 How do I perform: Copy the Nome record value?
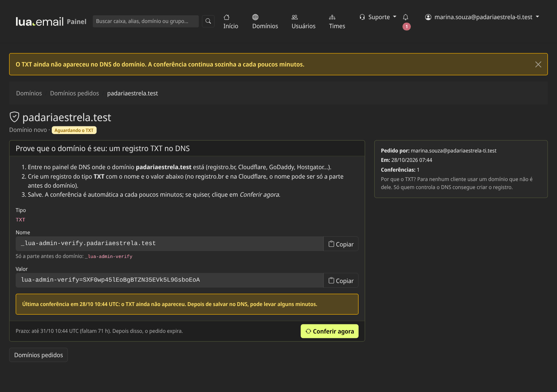(x=341, y=244)
